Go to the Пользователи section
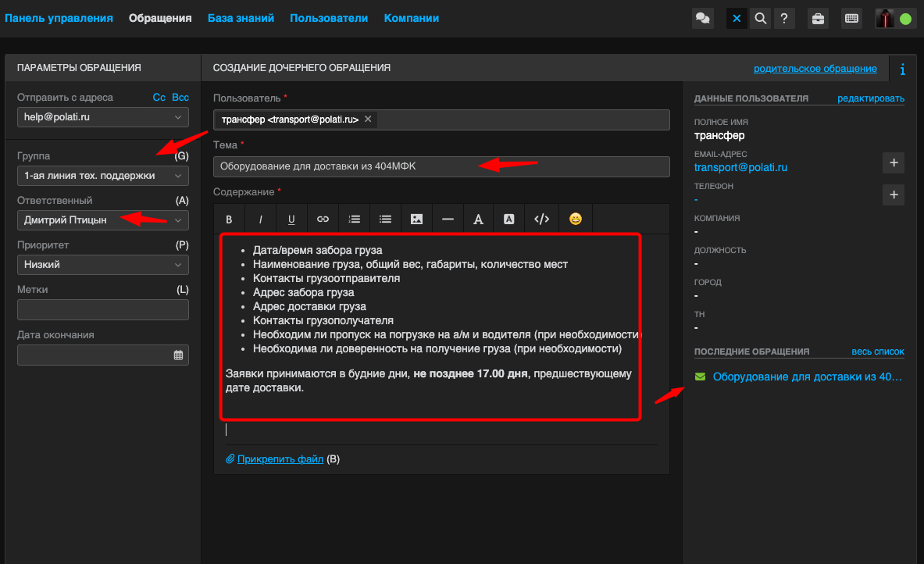 [329, 18]
